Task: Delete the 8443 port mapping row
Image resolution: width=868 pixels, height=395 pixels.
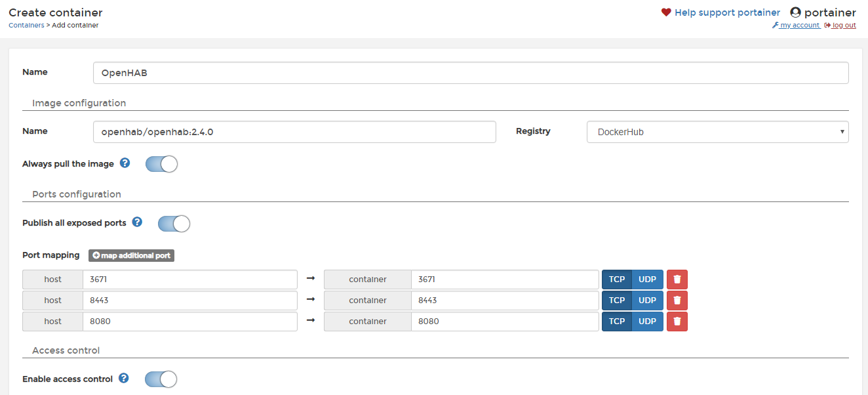Action: [x=677, y=301]
